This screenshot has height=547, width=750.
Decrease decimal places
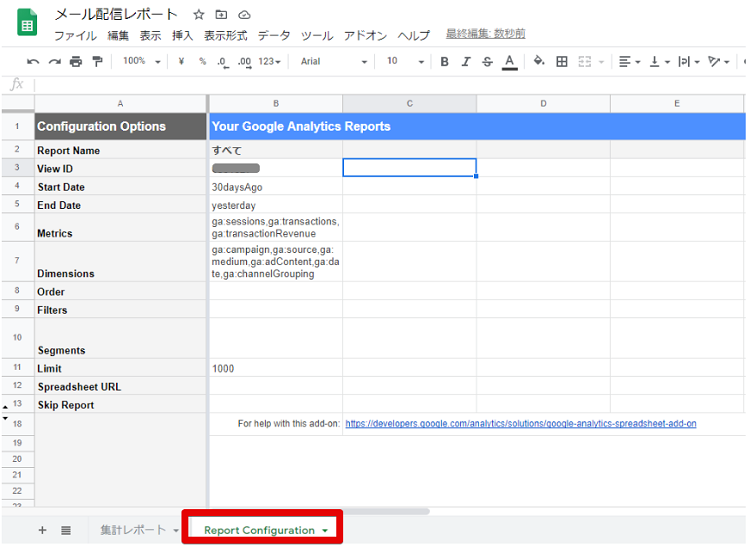(x=223, y=62)
